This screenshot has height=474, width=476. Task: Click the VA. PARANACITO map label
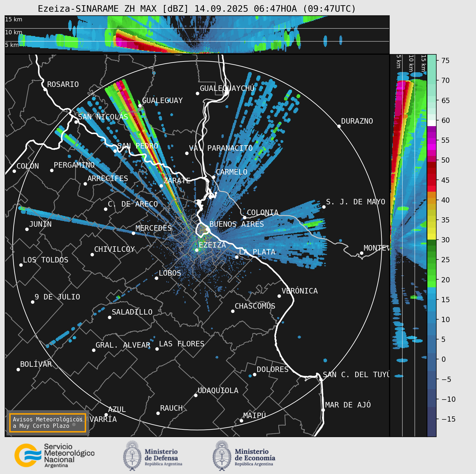click(221, 148)
